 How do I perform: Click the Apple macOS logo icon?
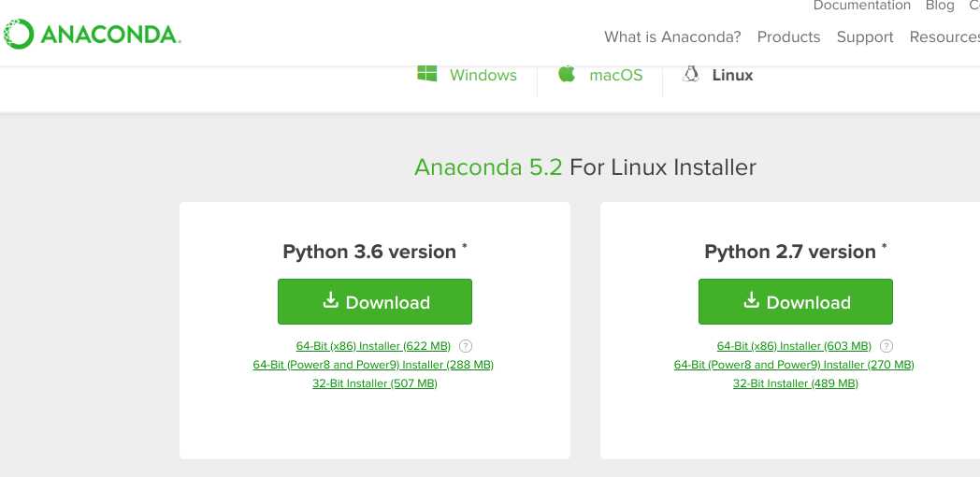567,74
